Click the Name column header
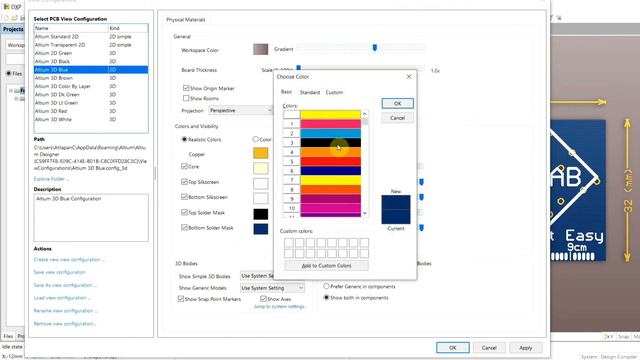Image resolution: width=640 pixels, height=360 pixels. [x=71, y=28]
